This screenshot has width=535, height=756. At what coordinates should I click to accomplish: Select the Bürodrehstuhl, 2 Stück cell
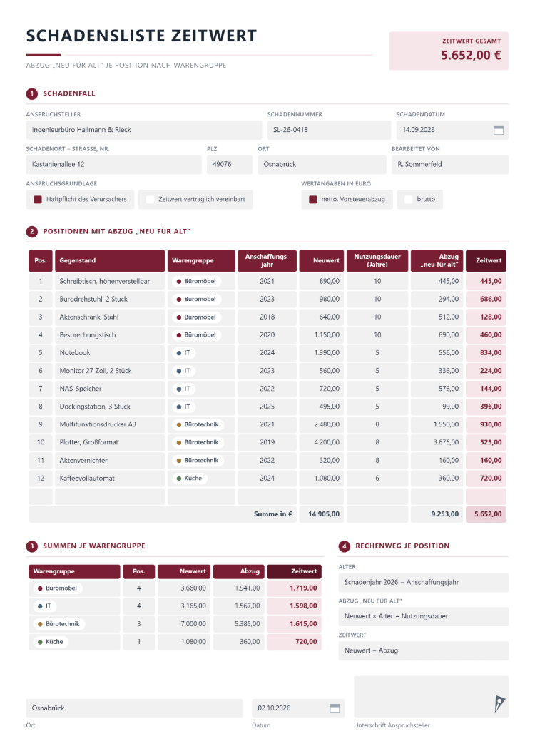pyautogui.click(x=110, y=300)
